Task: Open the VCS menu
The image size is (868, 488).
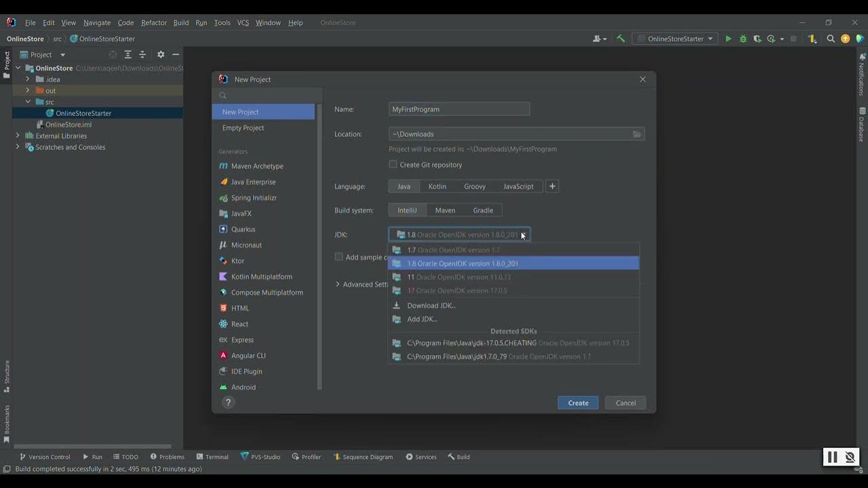Action: coord(243,22)
